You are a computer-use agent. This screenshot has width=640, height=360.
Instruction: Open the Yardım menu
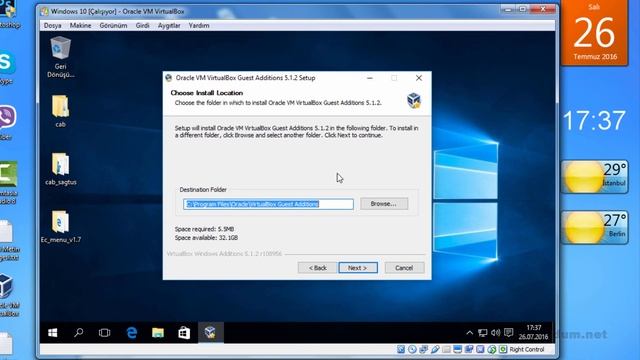pos(199,25)
